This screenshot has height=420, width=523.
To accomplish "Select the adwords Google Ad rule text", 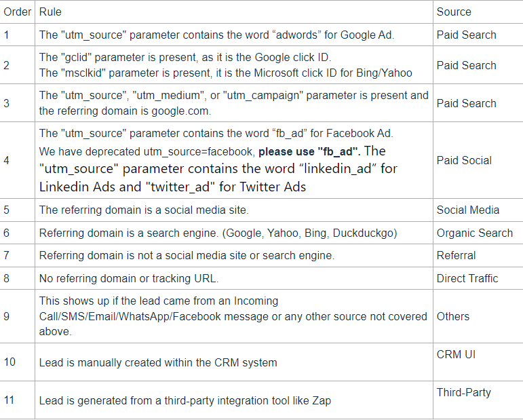I will coord(216,35).
